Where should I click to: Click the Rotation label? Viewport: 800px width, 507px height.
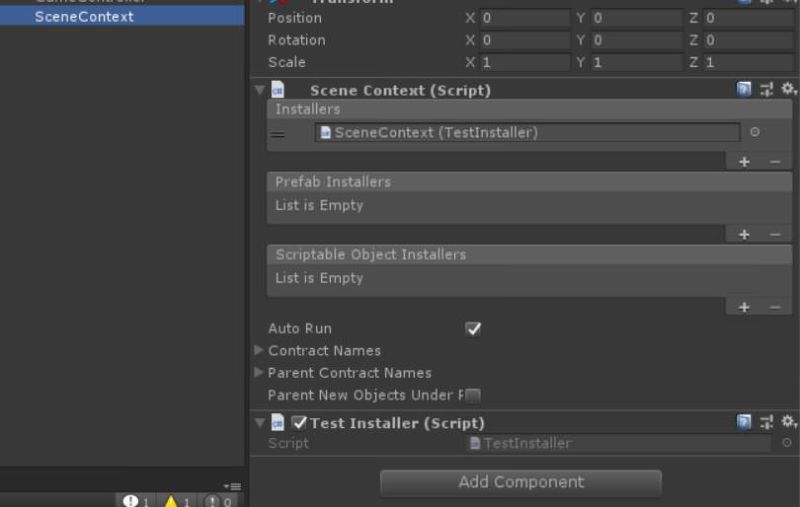(296, 40)
